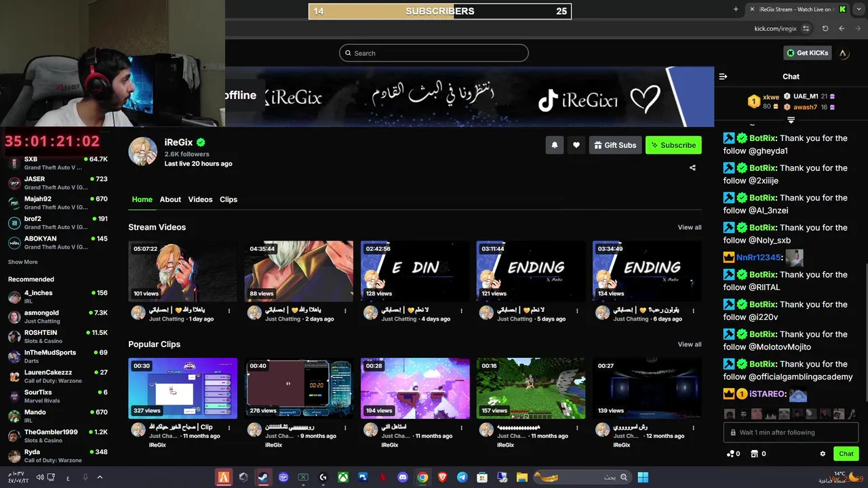The height and width of the screenshot is (488, 868).
Task: Open options menu for the 00:30 clip
Action: [x=229, y=428]
